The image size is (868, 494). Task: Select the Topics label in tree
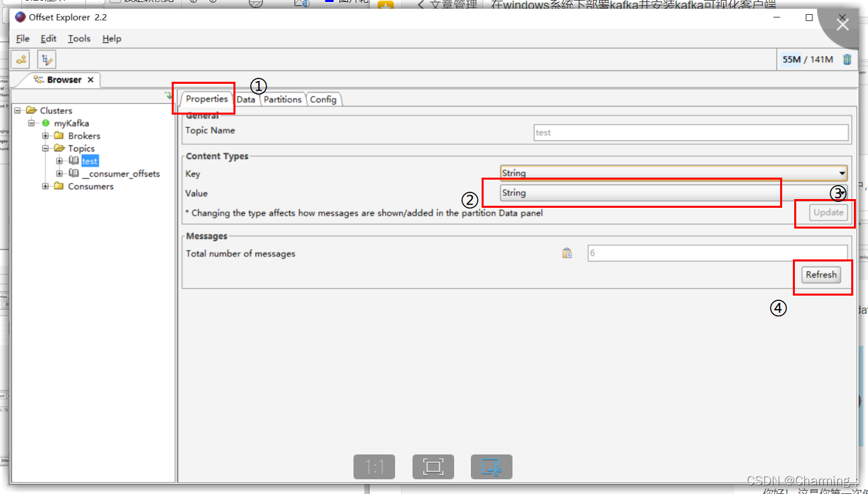81,149
